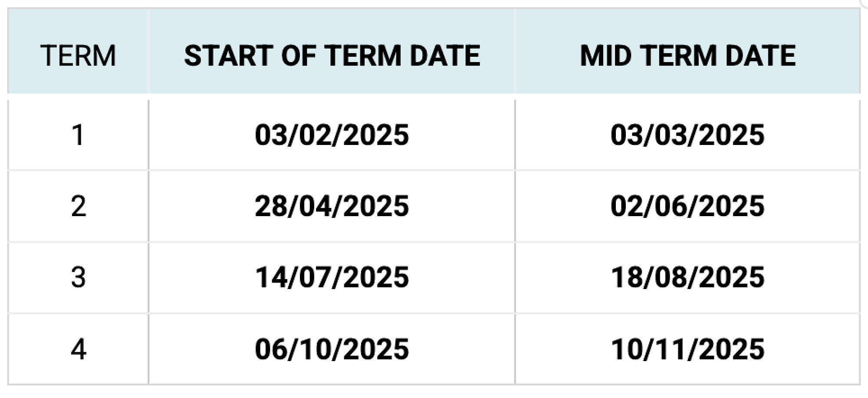The height and width of the screenshot is (398, 868).
Task: Click the term 3 number cell
Action: (x=78, y=277)
